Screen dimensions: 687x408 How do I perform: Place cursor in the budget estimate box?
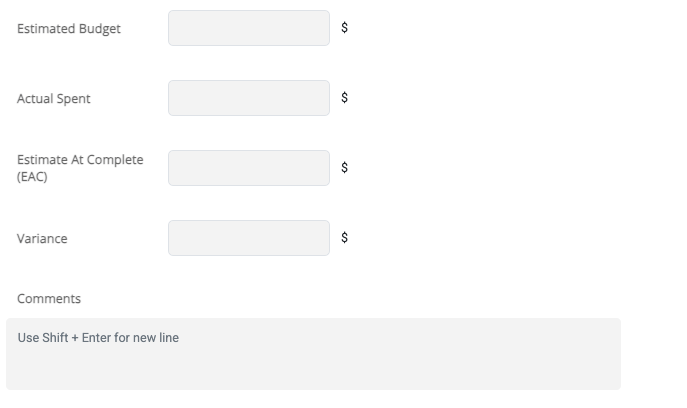248,28
